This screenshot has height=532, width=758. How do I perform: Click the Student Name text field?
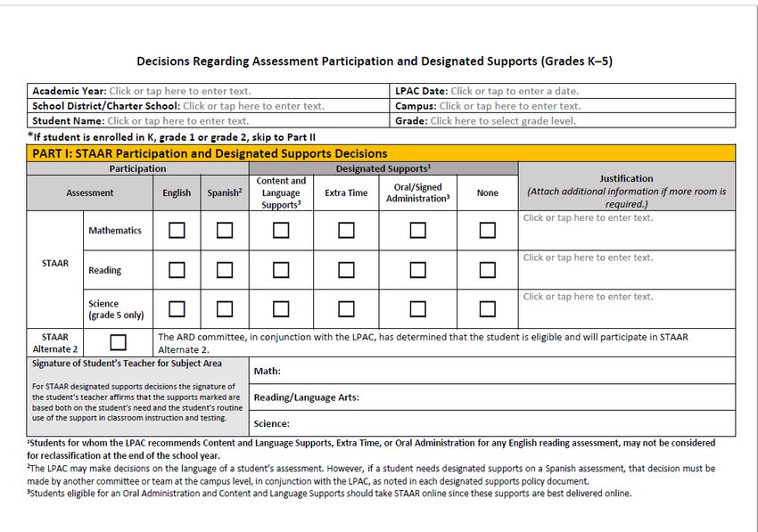(x=177, y=121)
